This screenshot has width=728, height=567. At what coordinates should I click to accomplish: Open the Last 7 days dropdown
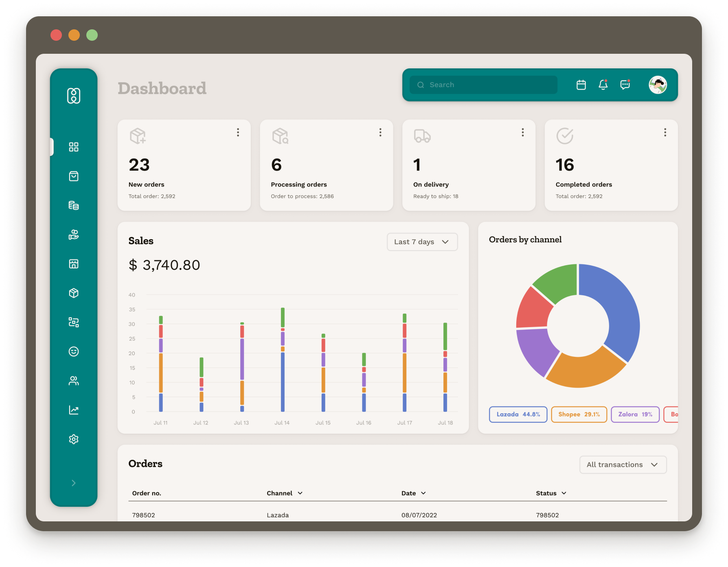coord(422,242)
